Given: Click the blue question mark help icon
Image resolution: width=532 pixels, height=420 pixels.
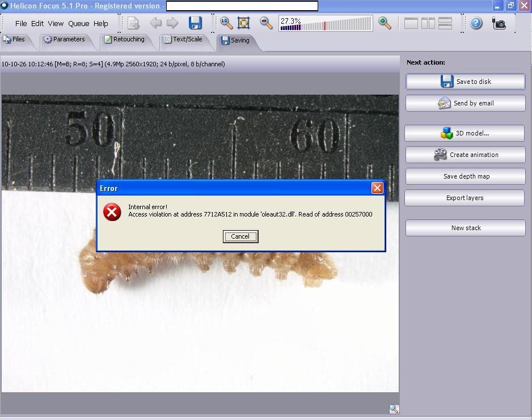Looking at the screenshot, I should [x=476, y=23].
